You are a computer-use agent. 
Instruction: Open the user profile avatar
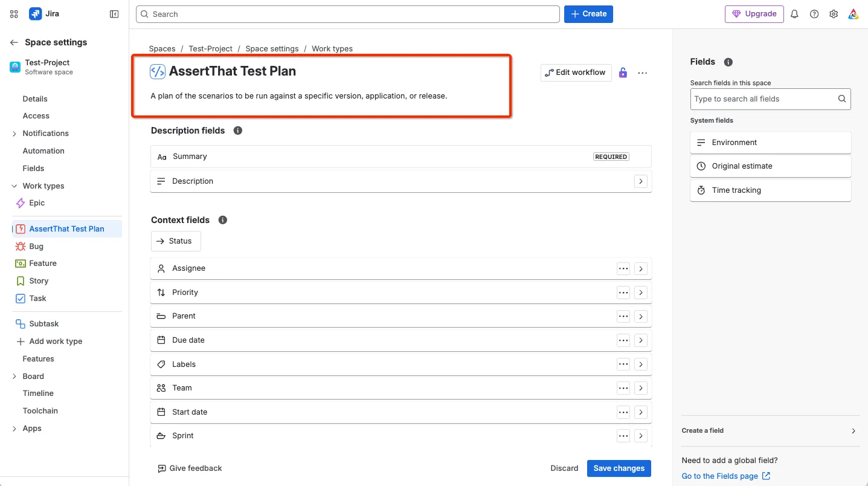point(853,14)
